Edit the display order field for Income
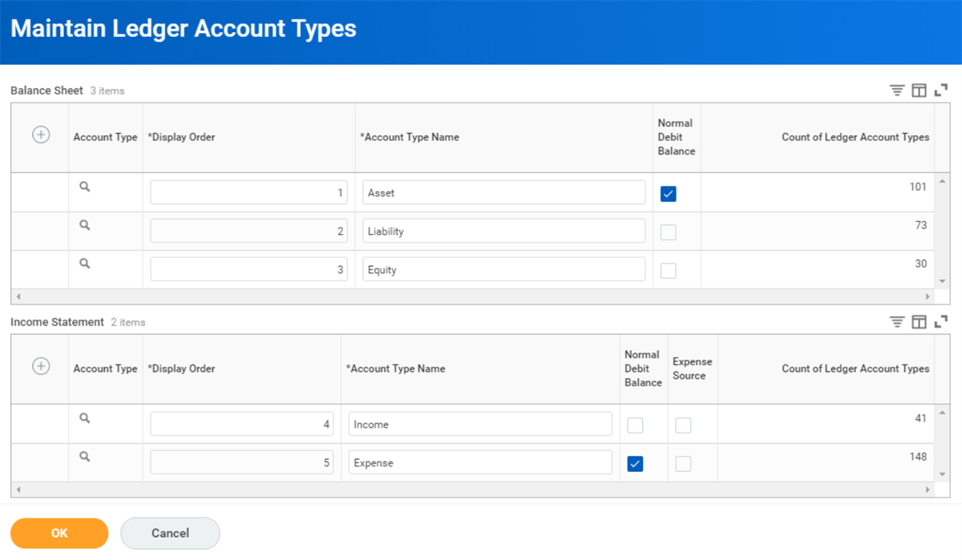 click(242, 424)
